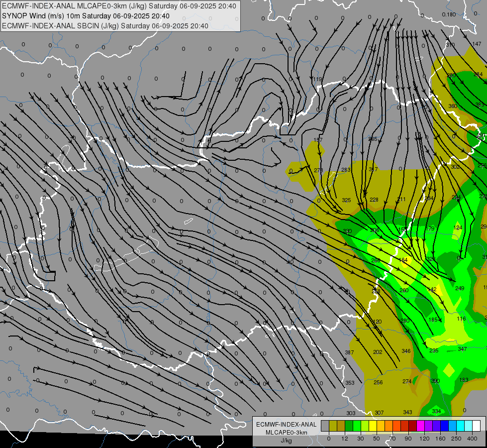Screen dimensions: 487x448
Task: Click the map value 142
Action: tap(432, 289)
